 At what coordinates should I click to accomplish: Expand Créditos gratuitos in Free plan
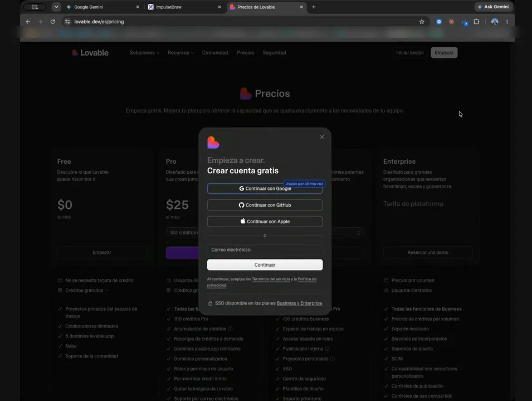point(87,290)
